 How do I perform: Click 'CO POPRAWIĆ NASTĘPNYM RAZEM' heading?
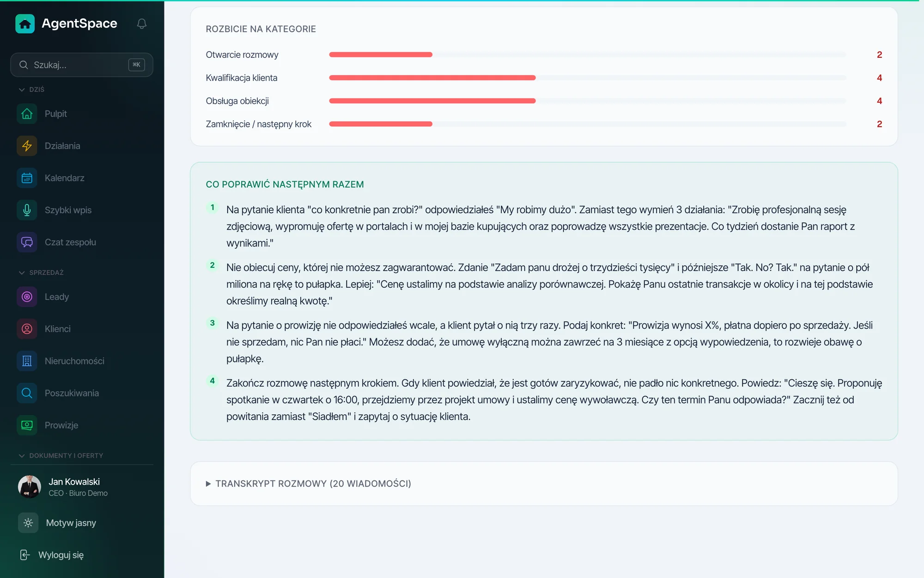tap(285, 184)
